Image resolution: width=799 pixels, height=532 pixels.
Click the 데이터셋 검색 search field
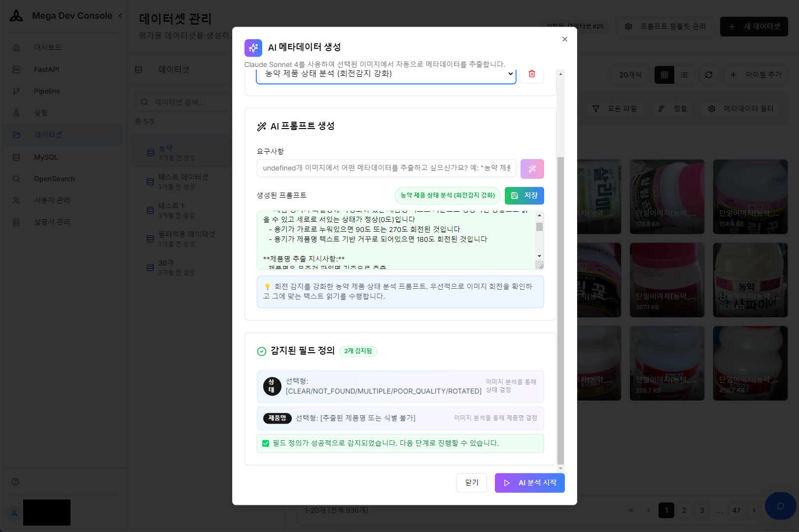182,102
